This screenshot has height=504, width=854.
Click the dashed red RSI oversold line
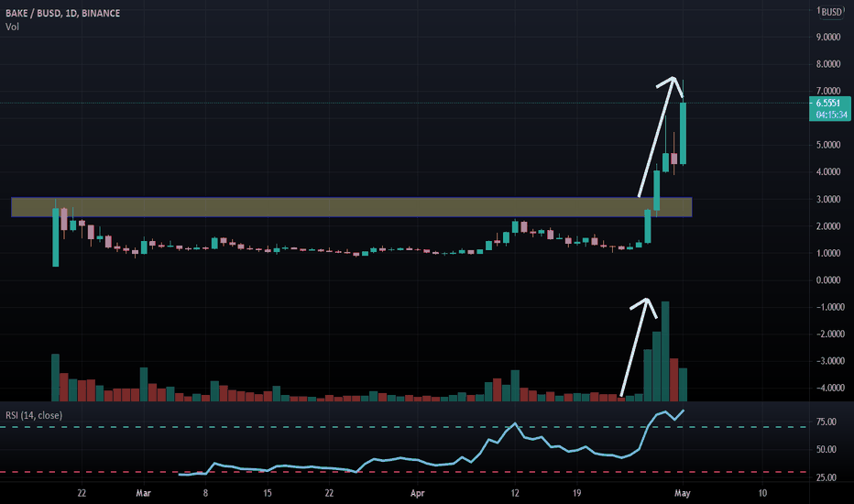point(403,472)
